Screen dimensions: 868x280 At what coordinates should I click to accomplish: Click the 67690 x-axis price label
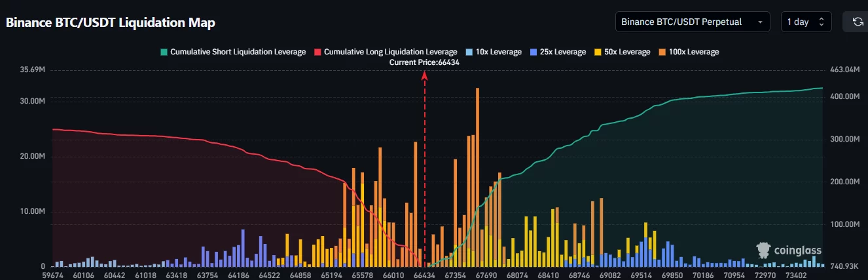pyautogui.click(x=485, y=275)
